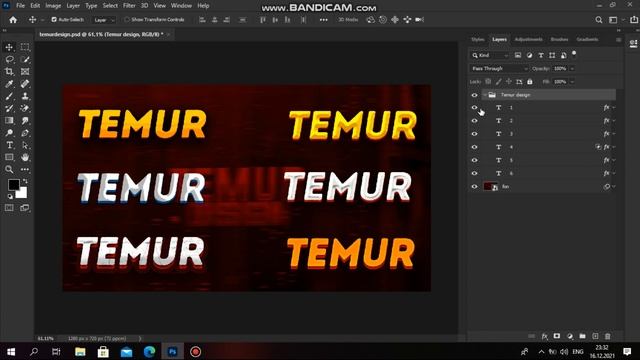Open the Window menu

click(x=181, y=6)
